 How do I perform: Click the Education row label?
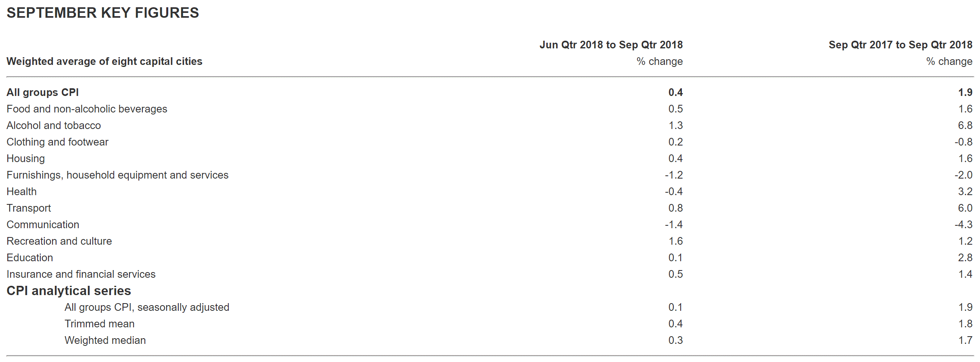point(29,258)
